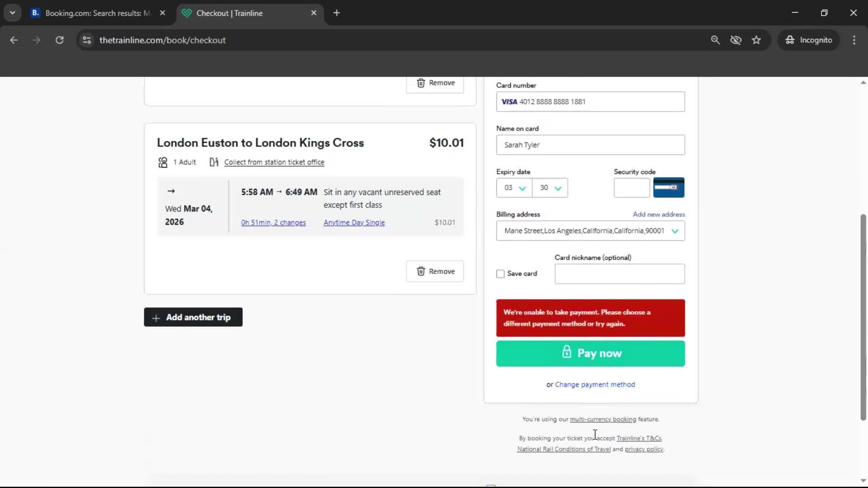Click the Incognito profile icon
868x488 pixels.
(790, 40)
